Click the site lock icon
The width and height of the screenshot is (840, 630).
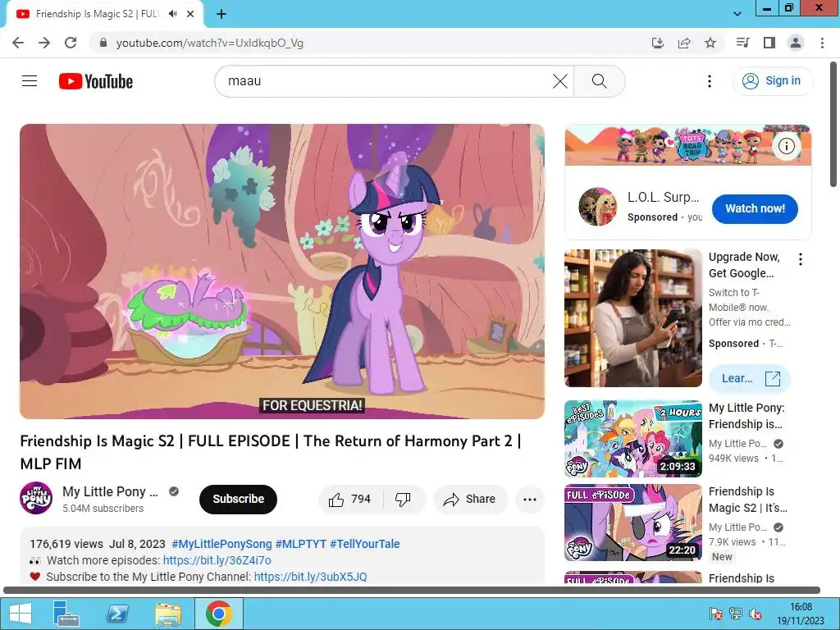pos(103,43)
